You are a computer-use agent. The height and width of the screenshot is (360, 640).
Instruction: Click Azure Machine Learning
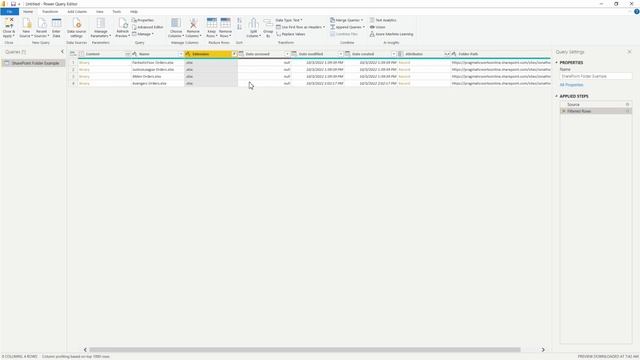[391, 34]
